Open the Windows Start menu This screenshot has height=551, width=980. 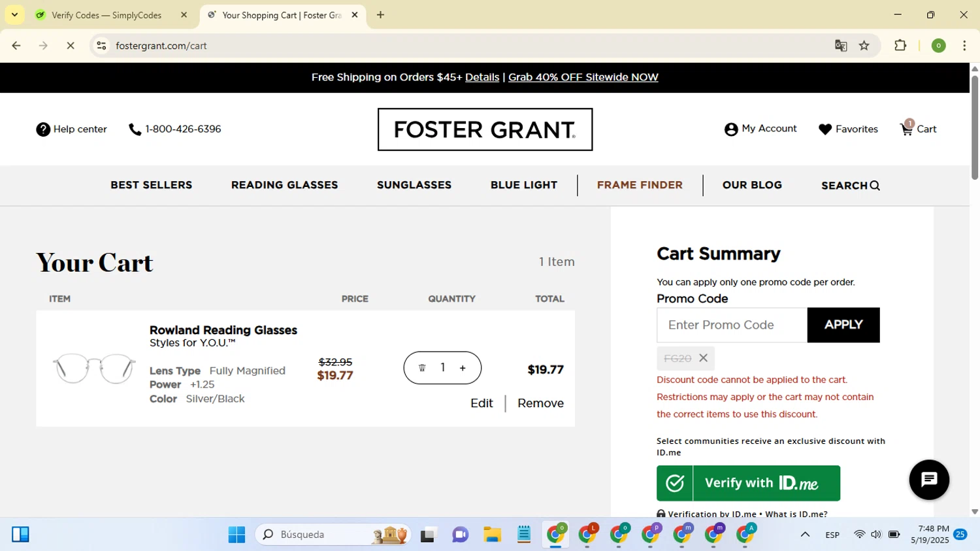[237, 535]
